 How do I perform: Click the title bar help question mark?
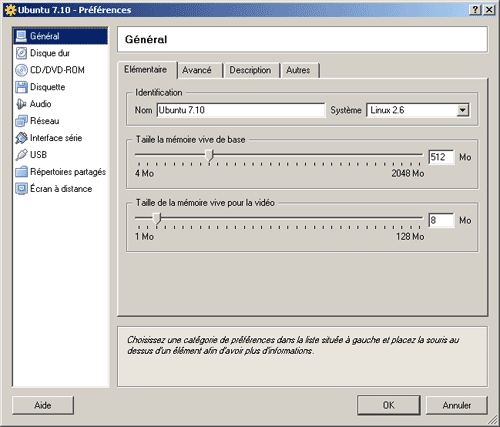475,10
